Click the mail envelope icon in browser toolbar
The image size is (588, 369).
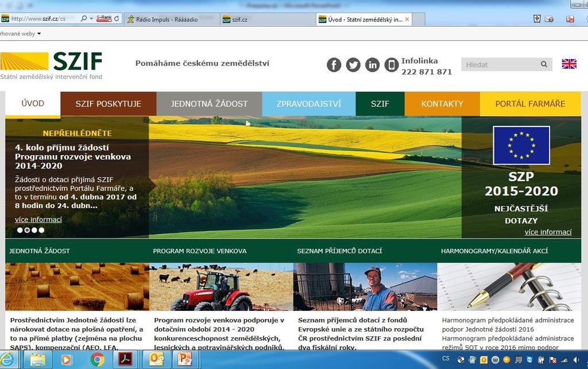[549, 19]
